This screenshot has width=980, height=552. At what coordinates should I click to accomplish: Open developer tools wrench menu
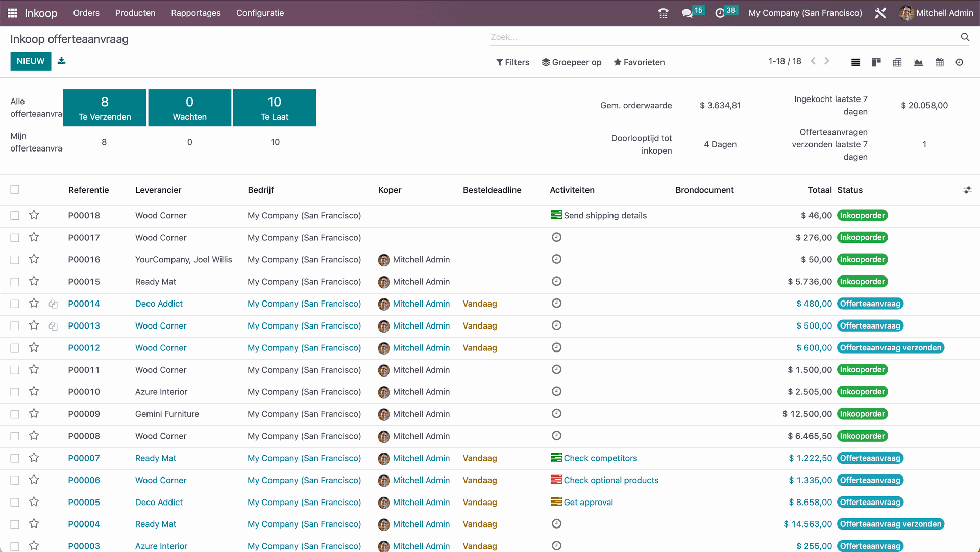point(880,13)
